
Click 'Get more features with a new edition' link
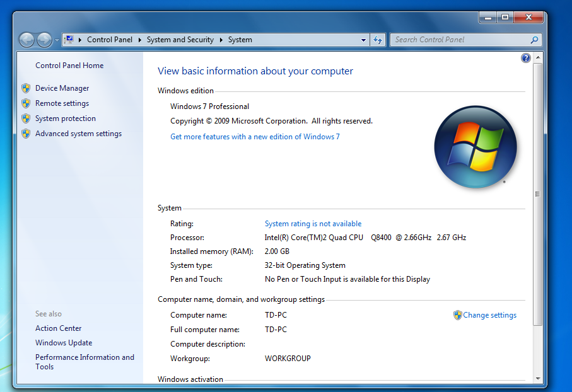[x=255, y=137]
